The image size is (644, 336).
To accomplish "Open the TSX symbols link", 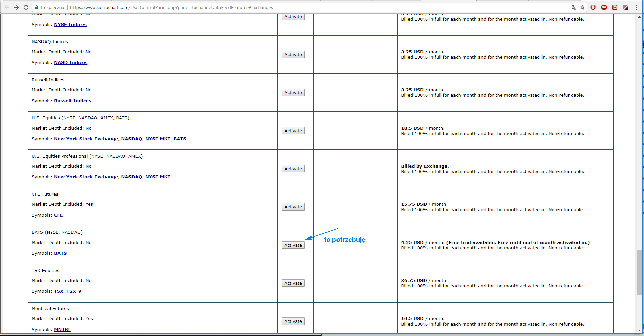I will [x=59, y=291].
